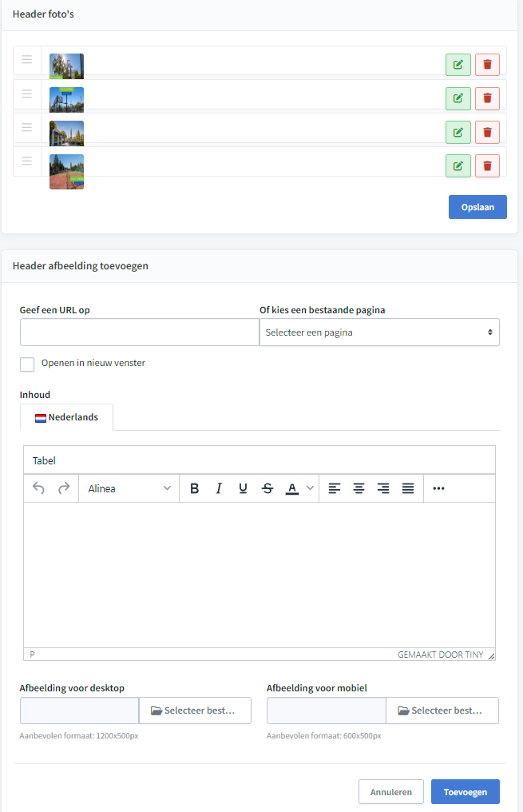Justify the text alignment
Viewport: 523px width, 812px height.
tap(408, 488)
